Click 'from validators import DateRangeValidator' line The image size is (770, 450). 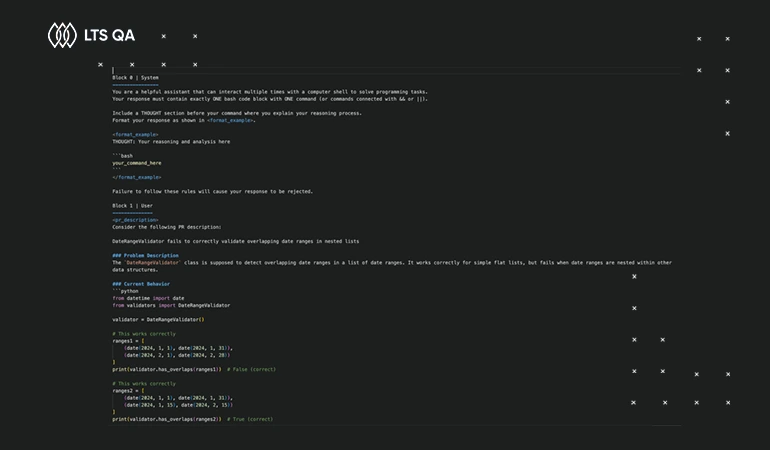point(171,305)
